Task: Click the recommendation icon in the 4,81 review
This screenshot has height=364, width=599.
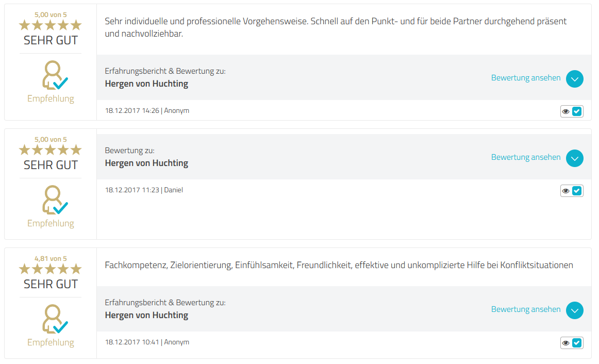Action: pyautogui.click(x=53, y=319)
